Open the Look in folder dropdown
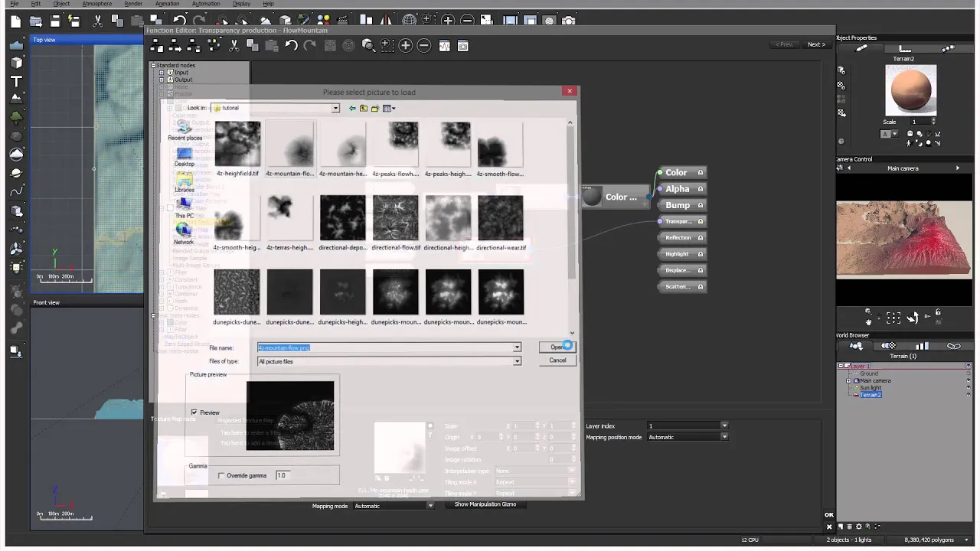This screenshot has height=551, width=980. [x=335, y=108]
